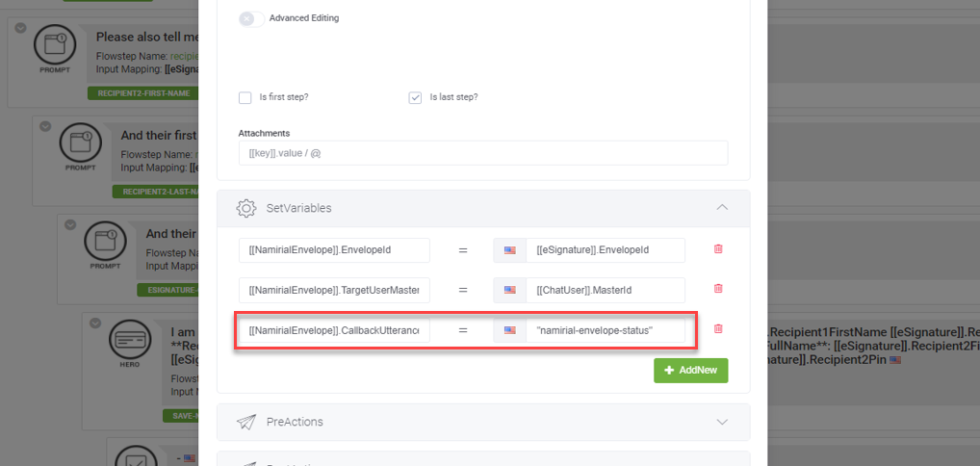This screenshot has height=466, width=980.
Task: Open language flag for EnvelopeId row
Action: [510, 250]
